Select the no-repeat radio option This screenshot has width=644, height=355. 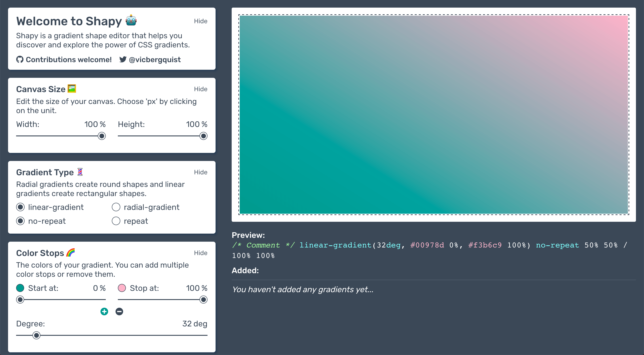20,221
